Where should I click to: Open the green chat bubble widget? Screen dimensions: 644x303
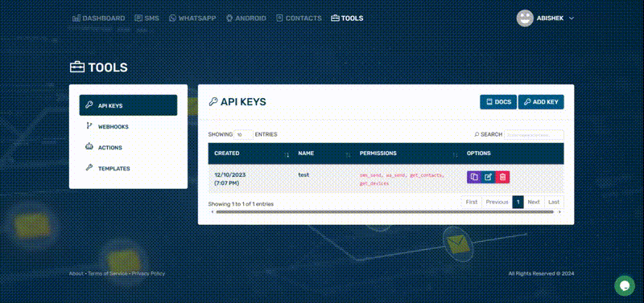tap(625, 286)
